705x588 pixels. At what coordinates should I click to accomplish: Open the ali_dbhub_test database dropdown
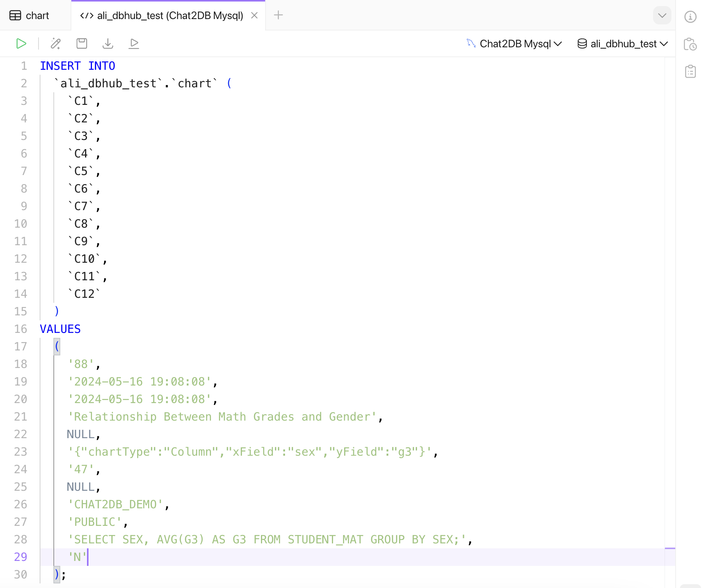tap(623, 44)
